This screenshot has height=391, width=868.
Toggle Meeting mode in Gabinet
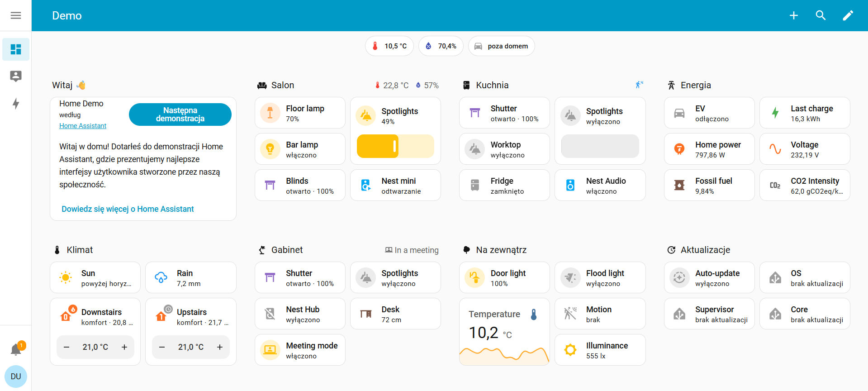(270, 350)
